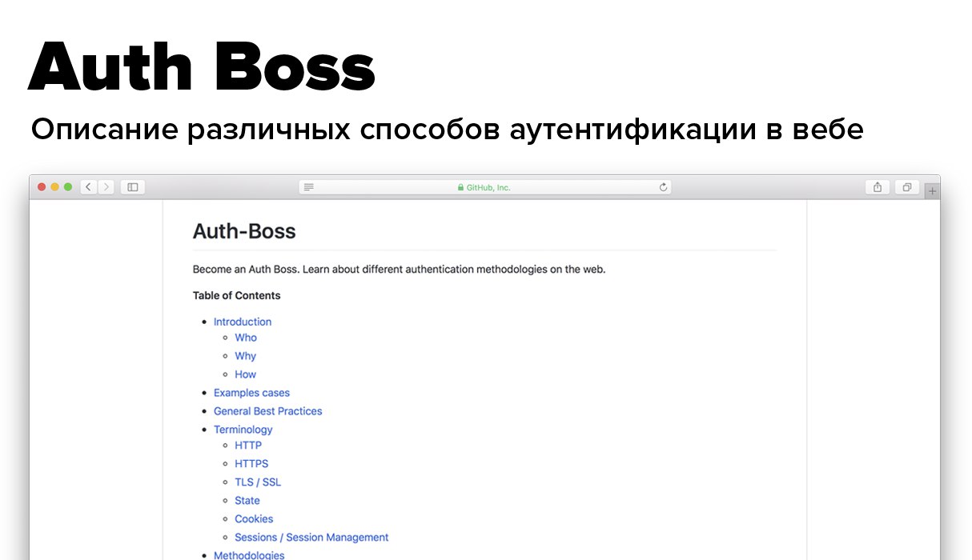
Task: Open the Why link
Action: [x=245, y=356]
